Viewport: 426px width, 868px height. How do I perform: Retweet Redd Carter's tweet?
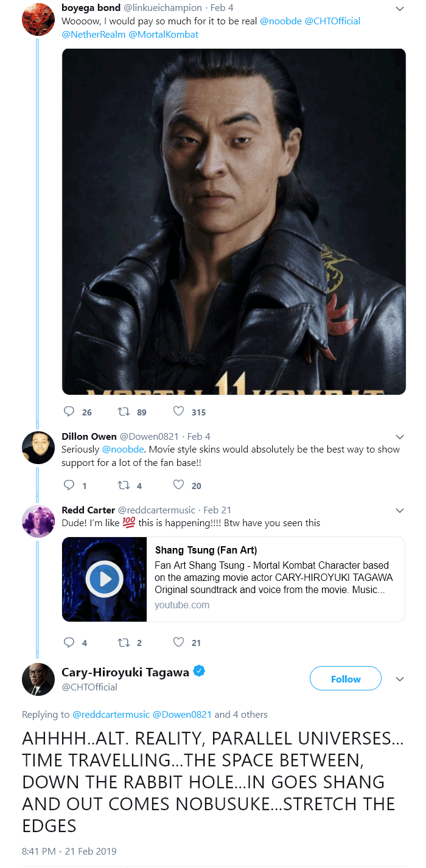123,642
